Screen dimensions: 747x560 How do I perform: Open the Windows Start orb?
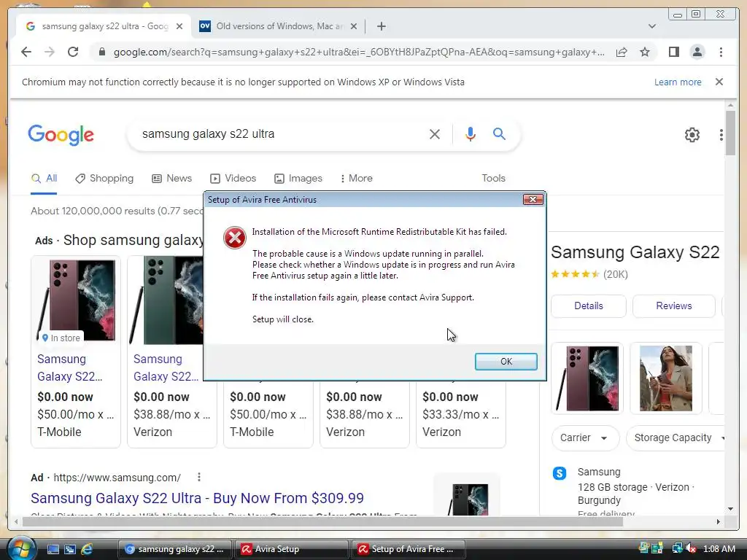coord(21,548)
